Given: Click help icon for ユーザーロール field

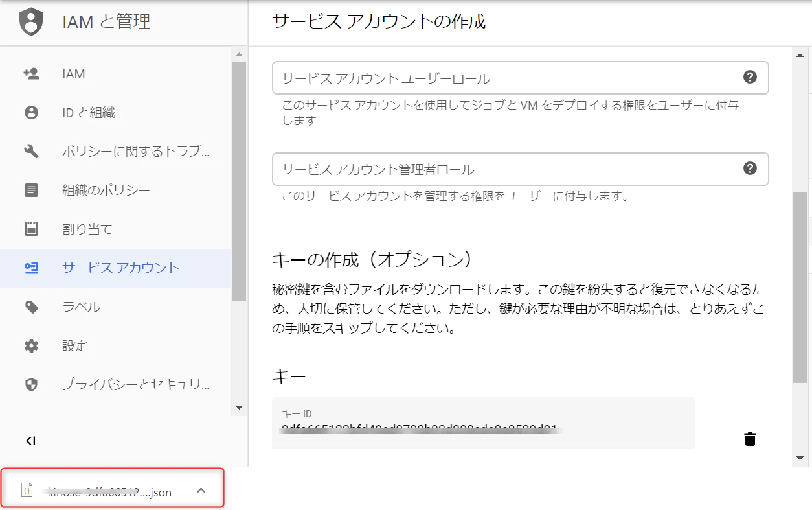Looking at the screenshot, I should [750, 77].
